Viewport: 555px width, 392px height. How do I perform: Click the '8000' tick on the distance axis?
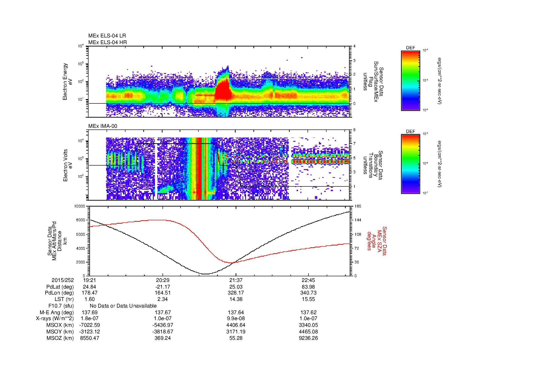(81, 220)
